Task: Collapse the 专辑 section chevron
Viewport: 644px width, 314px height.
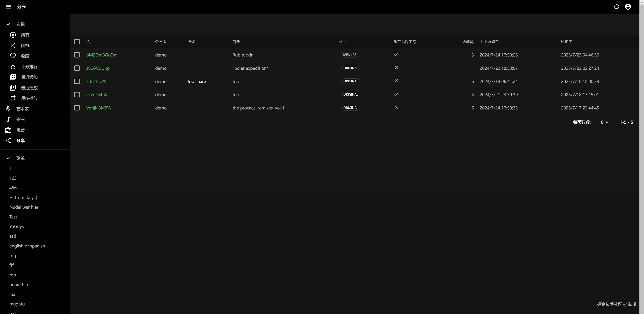Action: point(8,24)
